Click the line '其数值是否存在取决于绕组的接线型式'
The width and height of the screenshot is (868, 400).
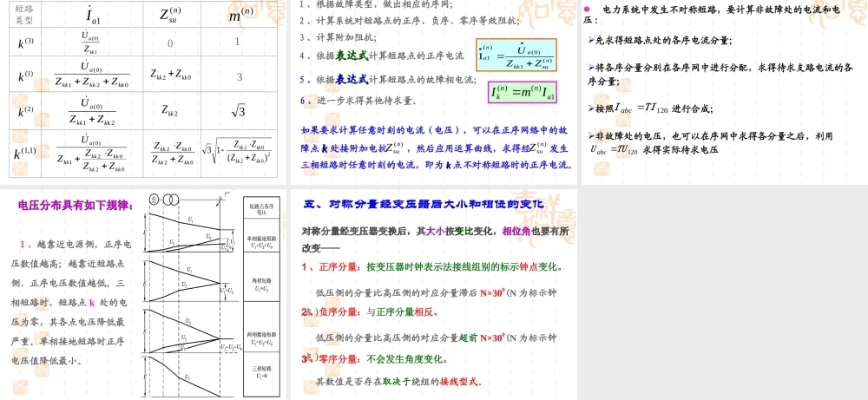pyautogui.click(x=399, y=382)
